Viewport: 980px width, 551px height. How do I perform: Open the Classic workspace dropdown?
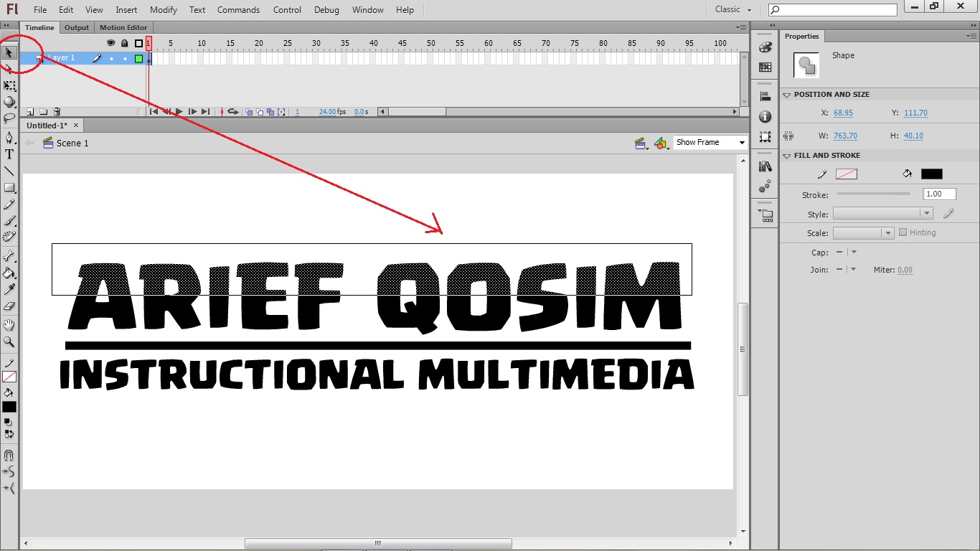point(733,9)
